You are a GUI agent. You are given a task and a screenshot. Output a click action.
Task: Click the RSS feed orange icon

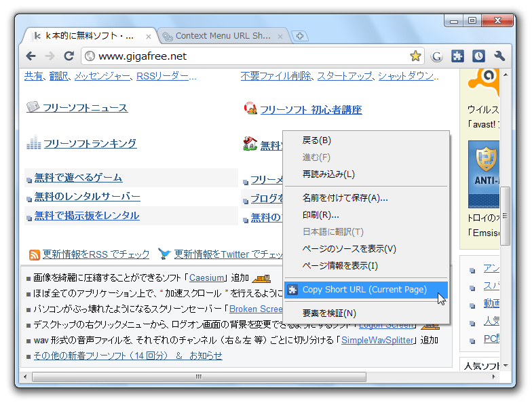tap(34, 255)
